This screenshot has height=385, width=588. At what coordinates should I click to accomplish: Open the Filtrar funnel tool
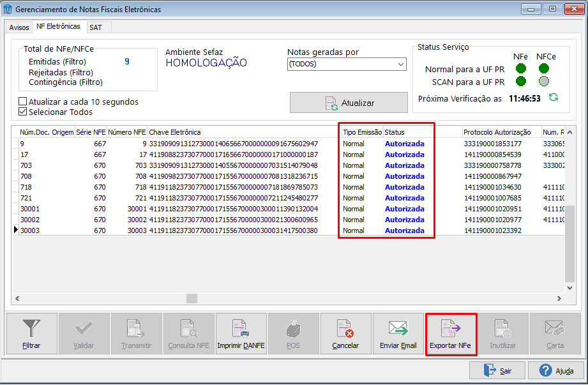32,334
